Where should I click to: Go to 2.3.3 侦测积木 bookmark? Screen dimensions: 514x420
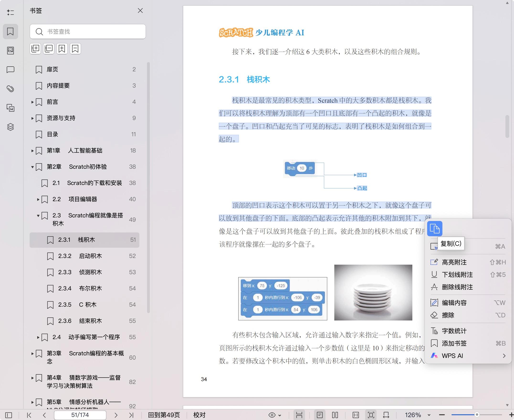pos(84,272)
